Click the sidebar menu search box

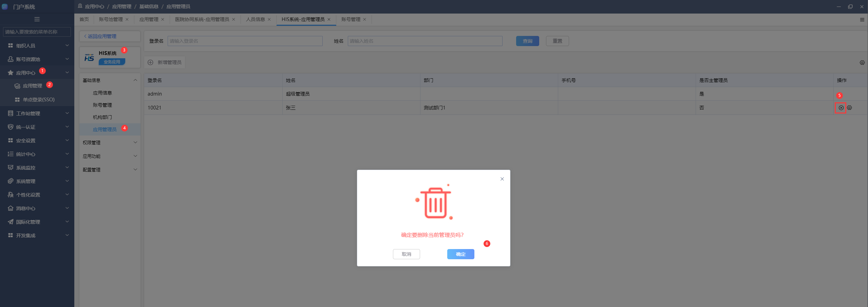point(37,32)
